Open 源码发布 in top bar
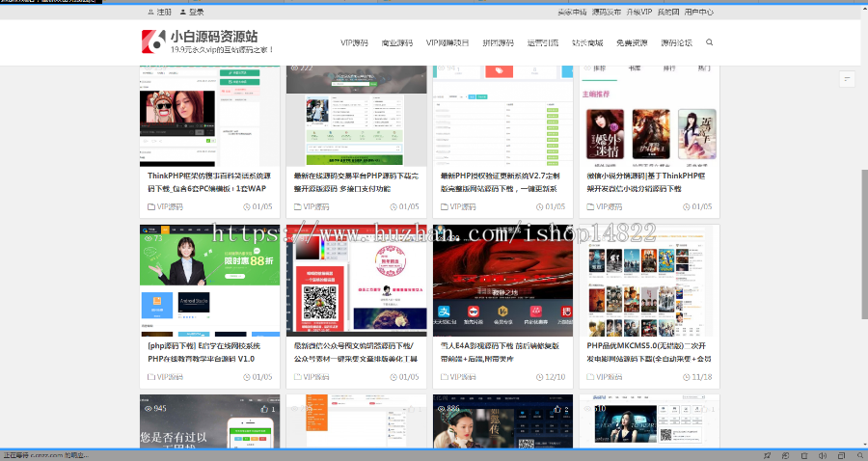868x461 pixels. click(607, 12)
